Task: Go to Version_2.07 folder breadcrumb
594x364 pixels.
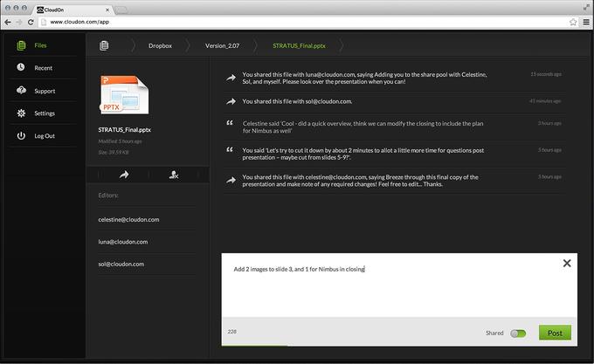Action: [x=222, y=45]
